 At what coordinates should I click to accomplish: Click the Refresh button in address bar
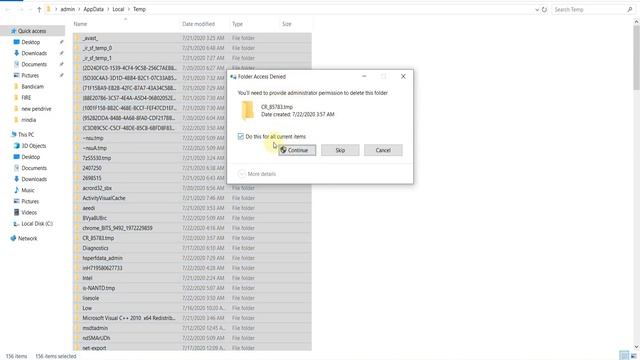pyautogui.click(x=544, y=9)
